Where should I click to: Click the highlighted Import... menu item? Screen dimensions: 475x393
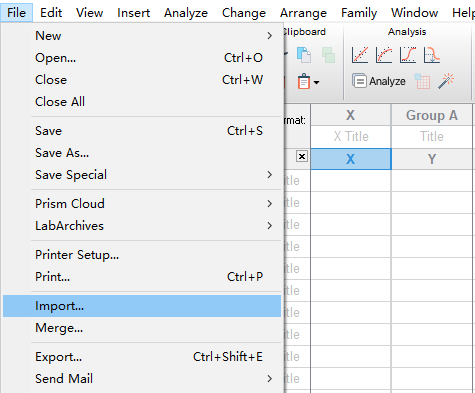(142, 306)
